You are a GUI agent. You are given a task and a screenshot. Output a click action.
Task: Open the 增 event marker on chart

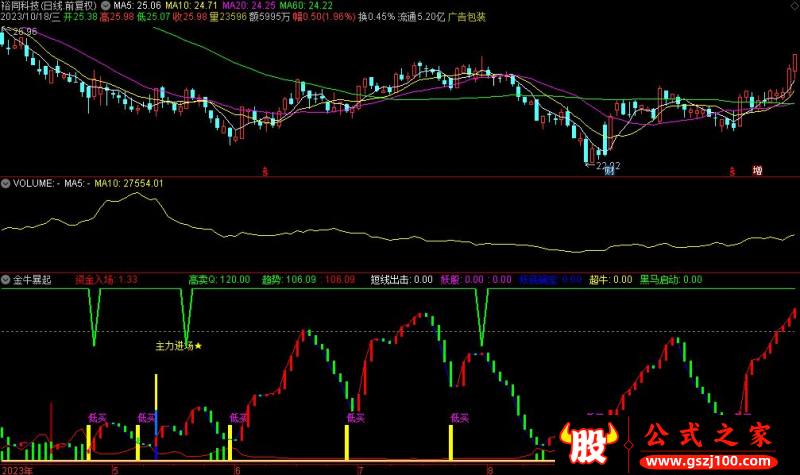pyautogui.click(x=757, y=170)
